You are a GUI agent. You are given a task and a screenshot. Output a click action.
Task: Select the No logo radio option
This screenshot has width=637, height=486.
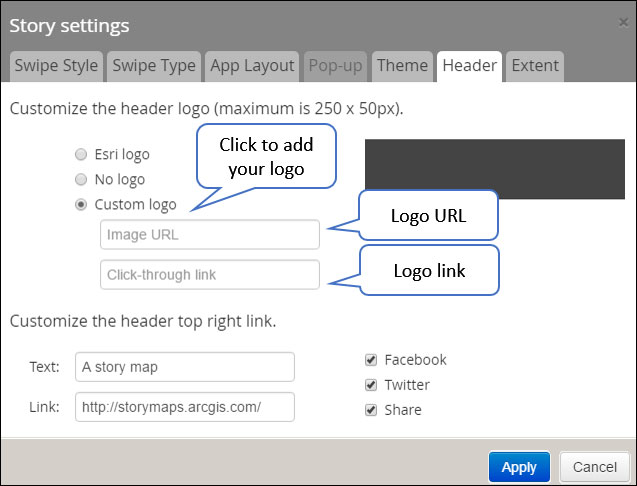[x=81, y=180]
